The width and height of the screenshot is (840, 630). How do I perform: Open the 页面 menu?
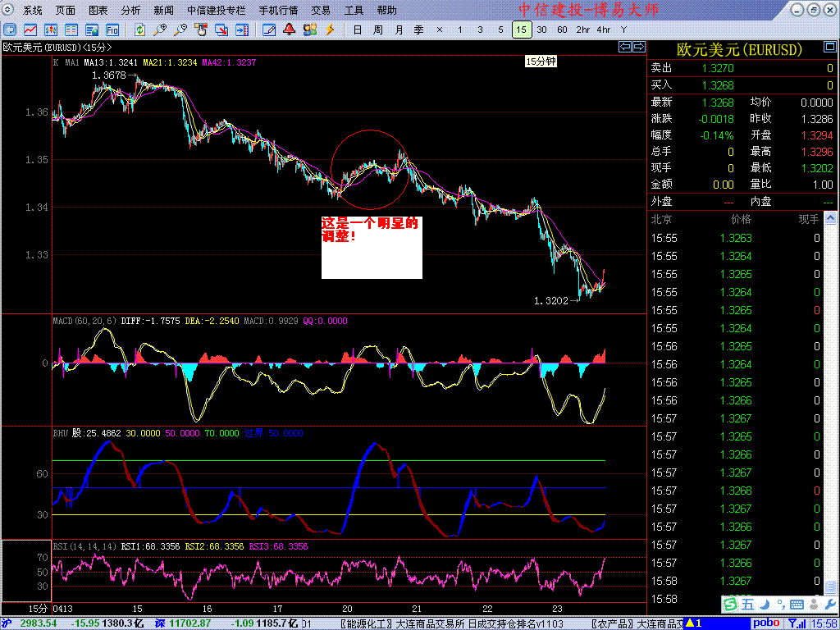[66, 10]
